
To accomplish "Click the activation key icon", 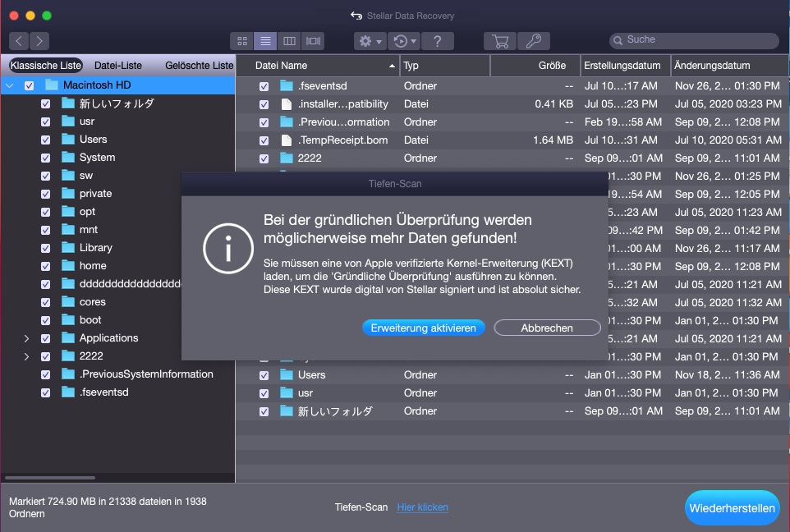I will [x=534, y=41].
